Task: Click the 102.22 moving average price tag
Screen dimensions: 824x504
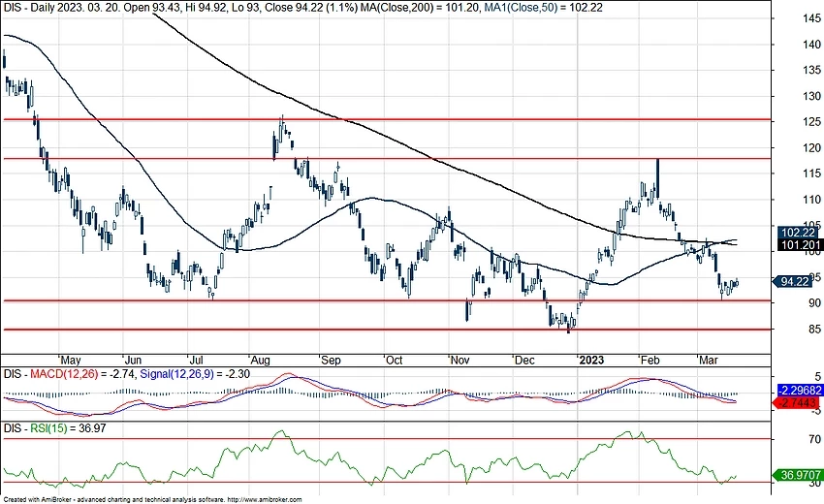Action: pyautogui.click(x=798, y=233)
